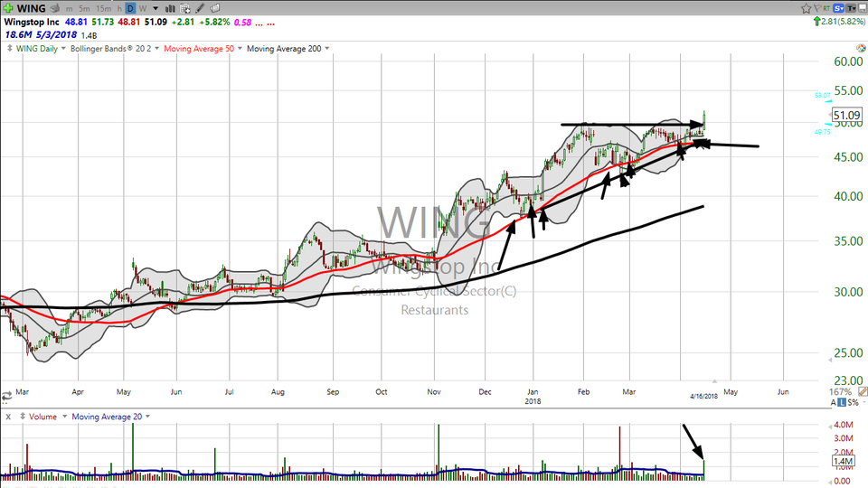Switch to 1-minute timeframe
868x488 pixels.
[70, 9]
